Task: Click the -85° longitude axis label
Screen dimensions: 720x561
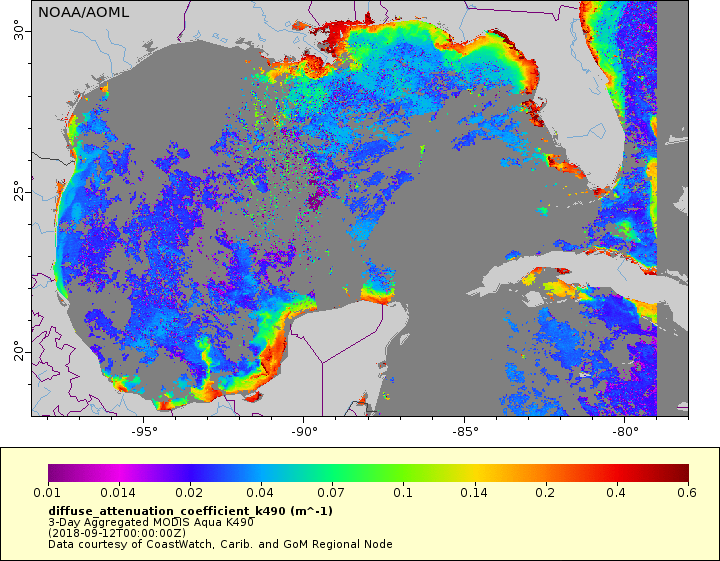Action: coord(464,432)
